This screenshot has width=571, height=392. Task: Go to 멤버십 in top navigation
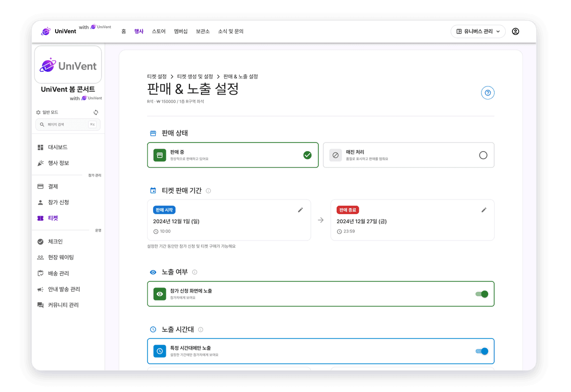click(180, 31)
